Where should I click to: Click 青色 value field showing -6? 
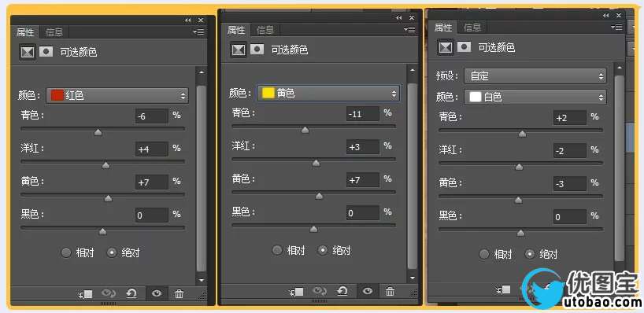(x=152, y=116)
